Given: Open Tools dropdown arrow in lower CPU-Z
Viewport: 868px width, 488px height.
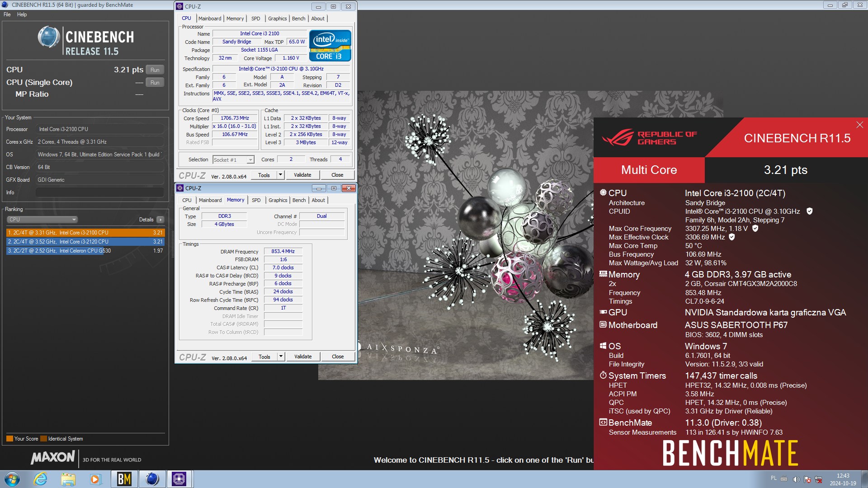Looking at the screenshot, I should tap(281, 357).
